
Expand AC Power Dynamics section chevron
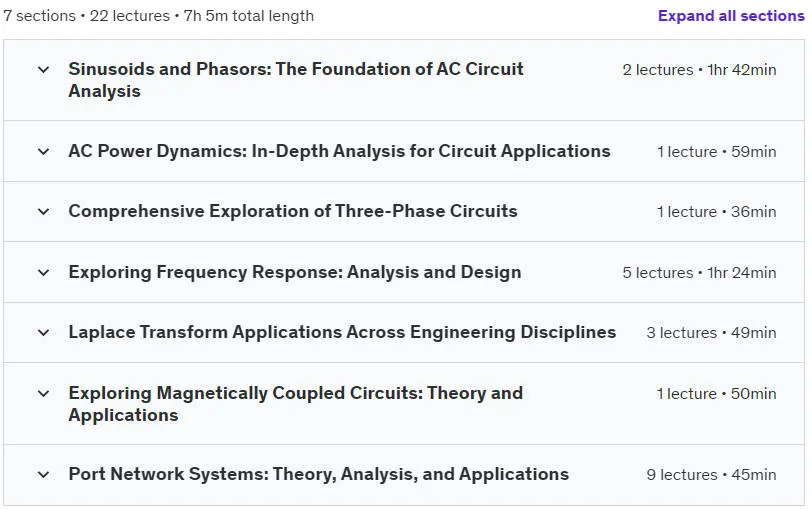coord(44,152)
